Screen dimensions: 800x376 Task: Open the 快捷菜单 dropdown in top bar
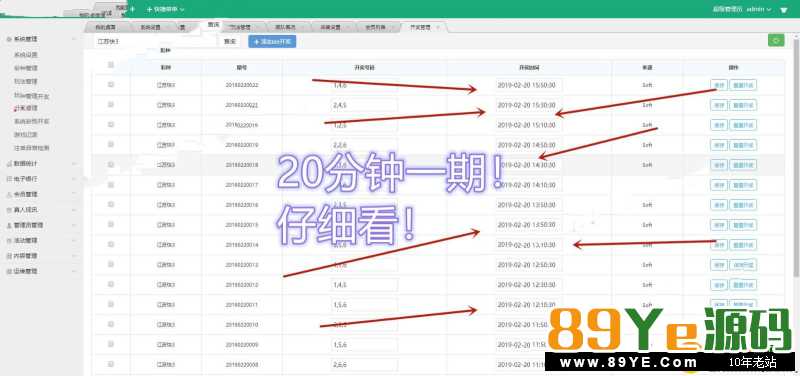click(x=166, y=9)
